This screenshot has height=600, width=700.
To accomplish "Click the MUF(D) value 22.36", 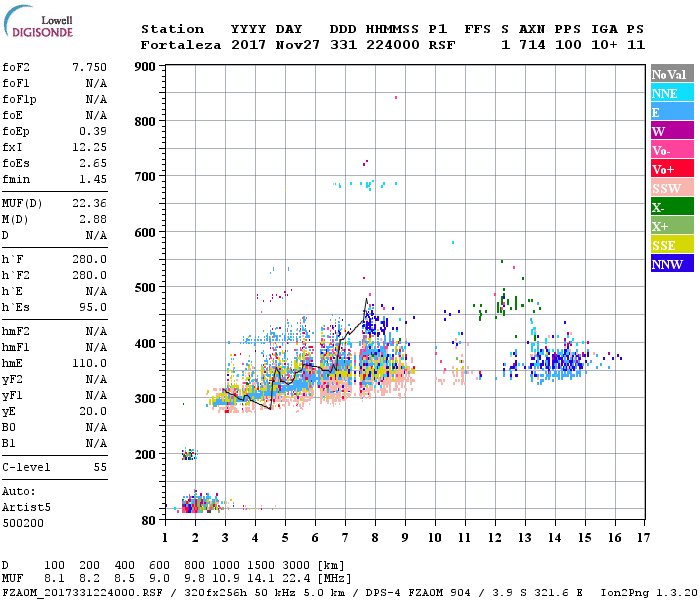I will [89, 204].
